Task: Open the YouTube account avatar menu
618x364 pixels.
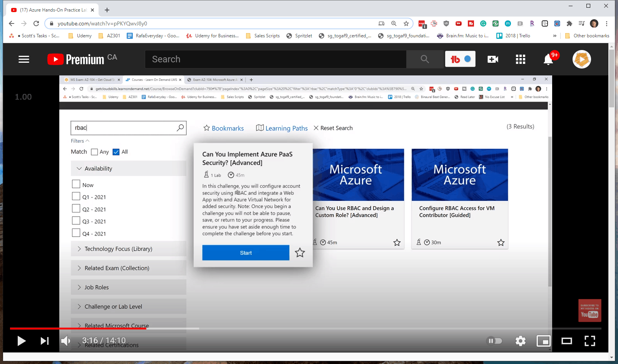Action: pyautogui.click(x=581, y=59)
